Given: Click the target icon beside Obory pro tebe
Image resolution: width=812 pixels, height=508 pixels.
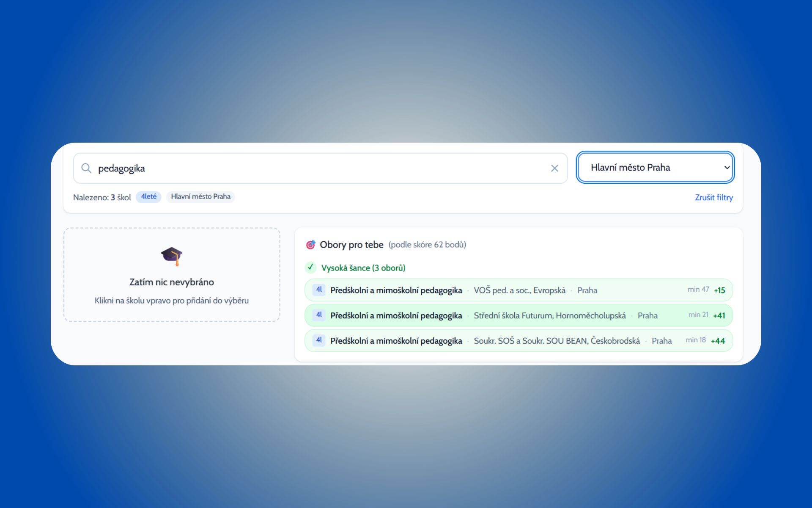Looking at the screenshot, I should tap(311, 245).
